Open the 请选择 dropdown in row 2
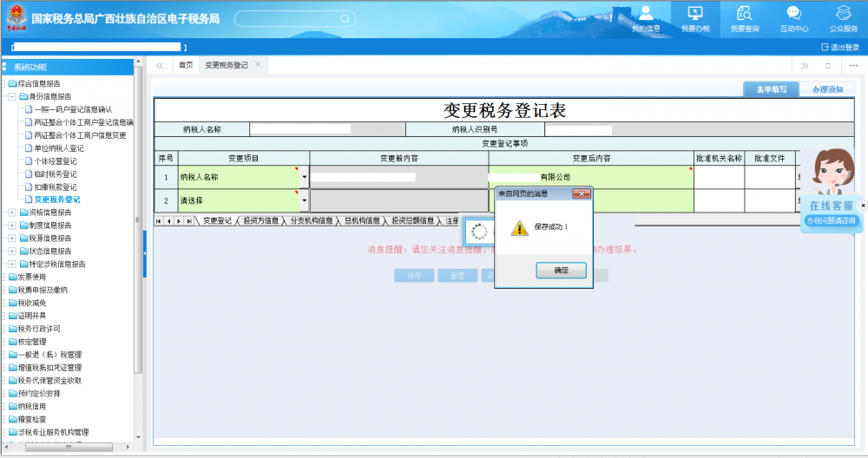The height and width of the screenshot is (458, 868). tap(304, 200)
